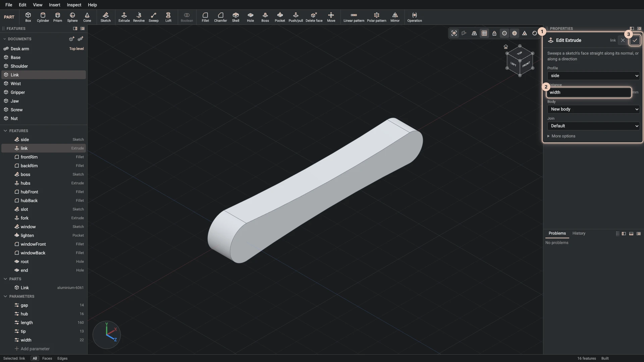Filter selection to Faces

point(47,358)
